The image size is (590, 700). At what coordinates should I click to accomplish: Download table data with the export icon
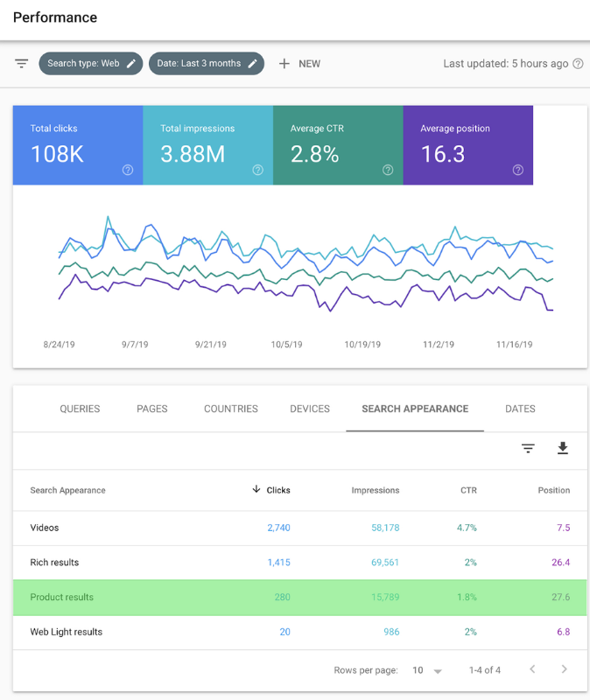point(563,448)
